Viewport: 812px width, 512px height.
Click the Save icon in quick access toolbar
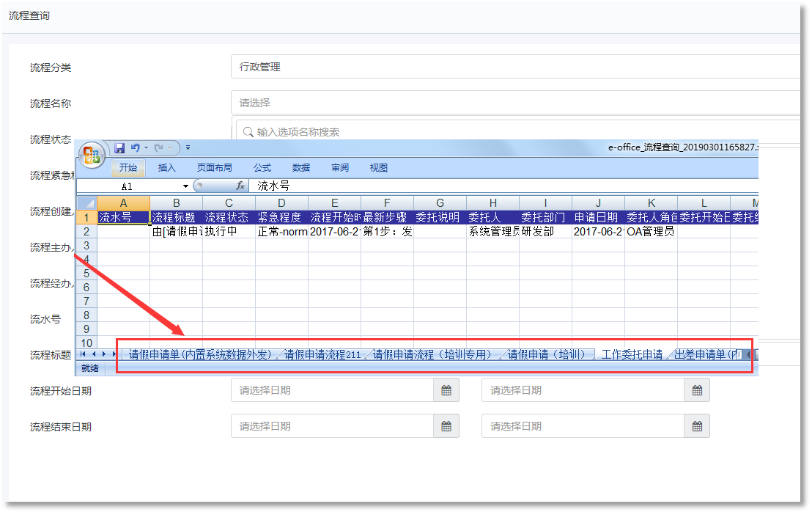point(119,148)
